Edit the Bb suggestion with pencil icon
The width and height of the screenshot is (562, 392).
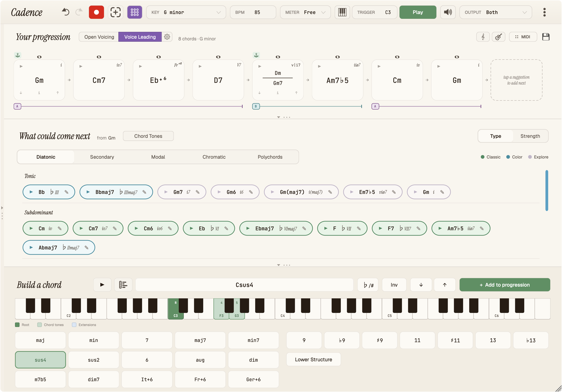tap(66, 192)
